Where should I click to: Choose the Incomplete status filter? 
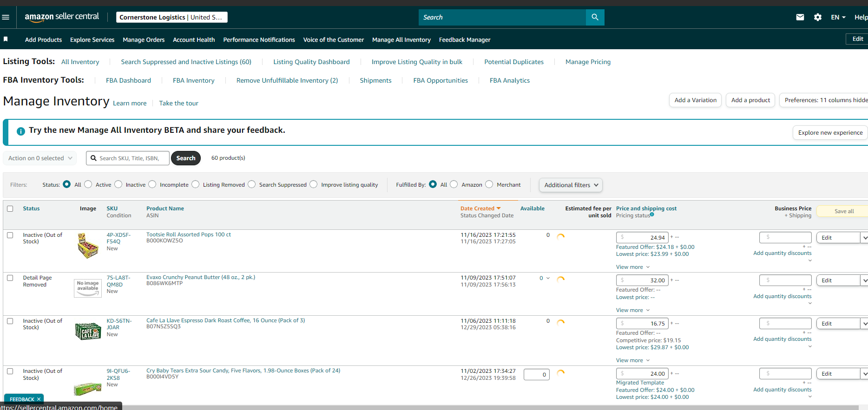click(152, 184)
